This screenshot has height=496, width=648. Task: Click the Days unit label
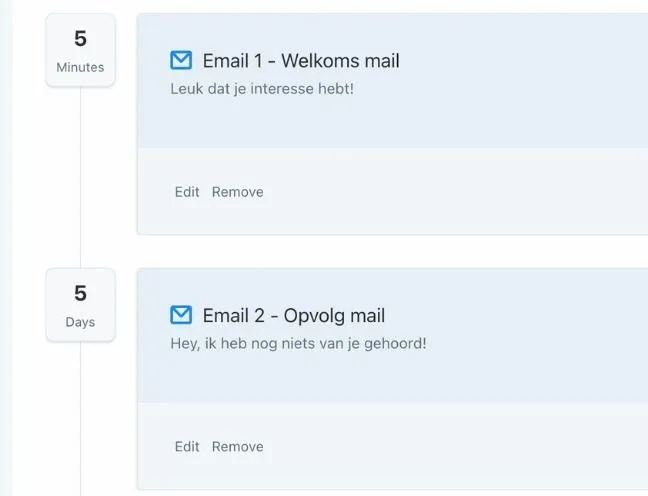pyautogui.click(x=80, y=322)
